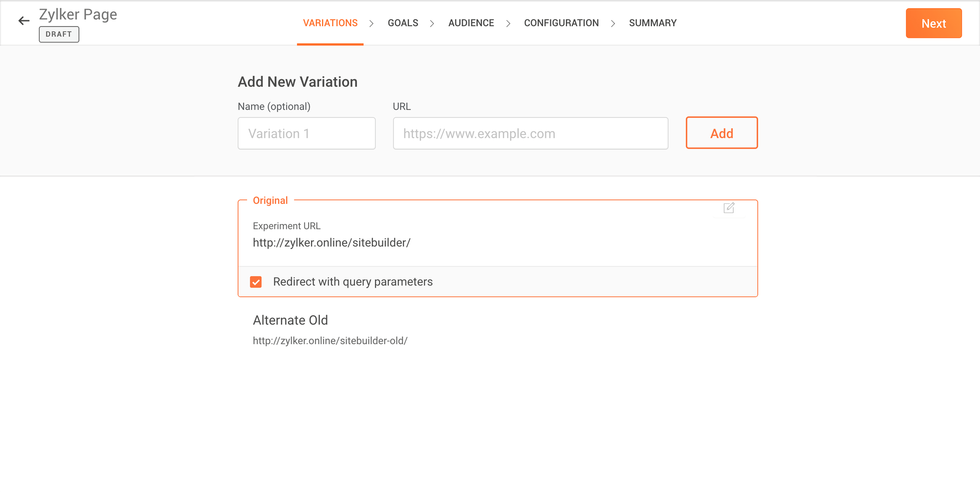This screenshot has width=980, height=492.
Task: Click chevron between Variations and Goals
Action: pos(371,23)
